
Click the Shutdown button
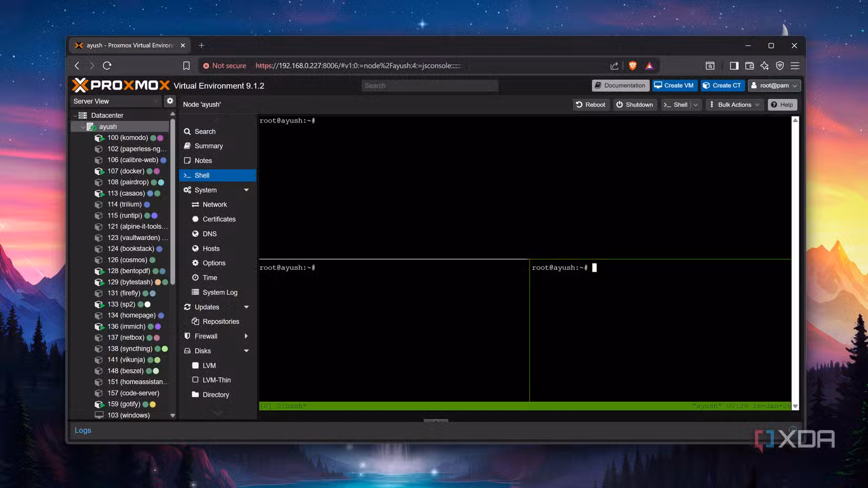(635, 105)
